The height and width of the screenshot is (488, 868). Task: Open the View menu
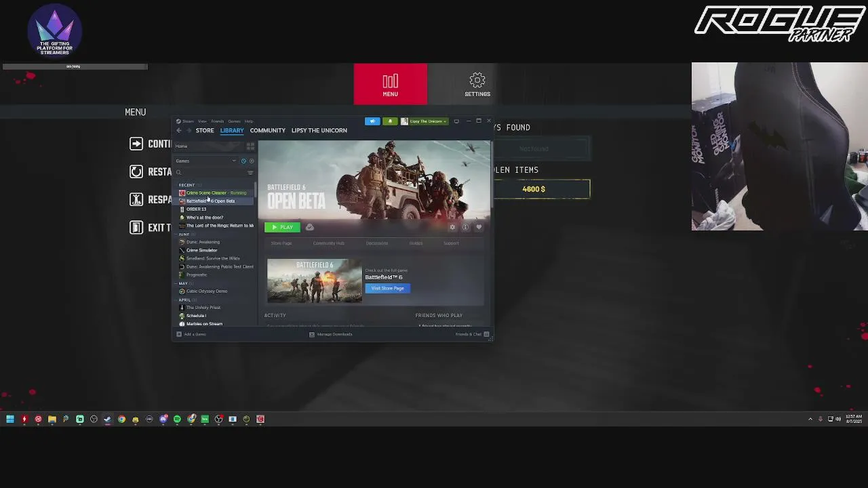tap(202, 121)
